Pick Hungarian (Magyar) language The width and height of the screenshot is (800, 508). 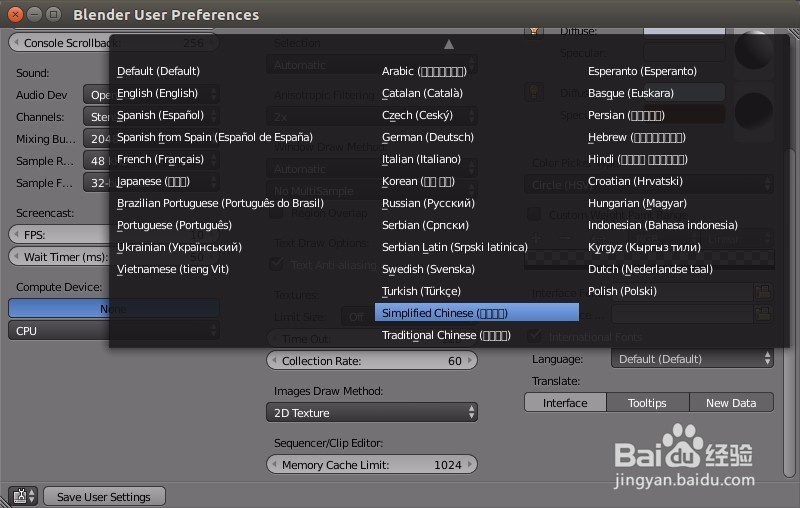637,203
